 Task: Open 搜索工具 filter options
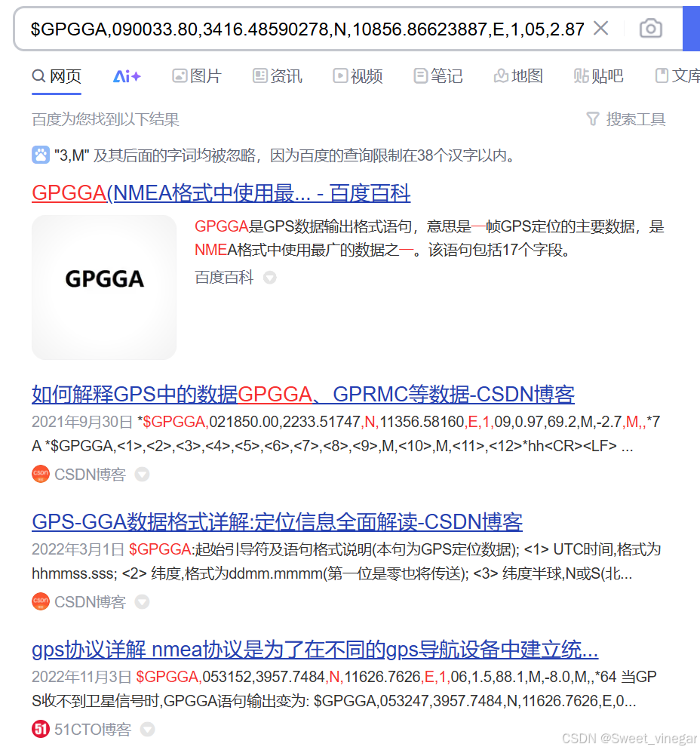(x=625, y=119)
